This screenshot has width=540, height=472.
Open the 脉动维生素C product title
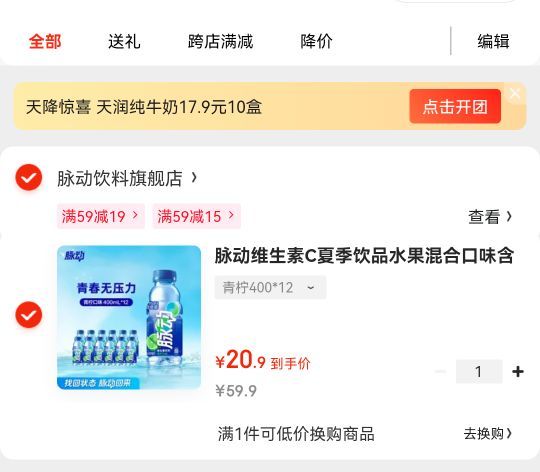pos(364,256)
